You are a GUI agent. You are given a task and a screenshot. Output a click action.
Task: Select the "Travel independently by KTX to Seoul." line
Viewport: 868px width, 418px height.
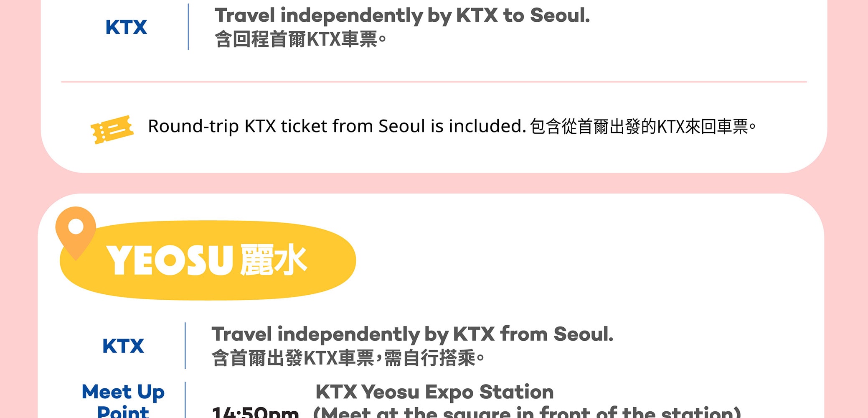tap(402, 16)
